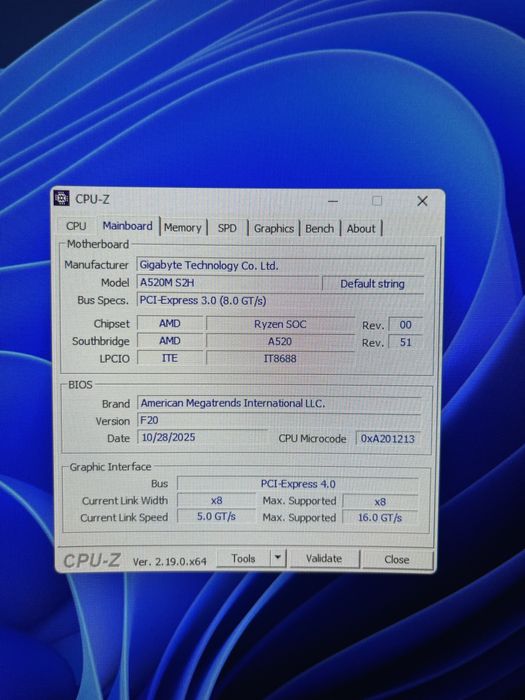This screenshot has height=700, width=525.
Task: Minimize the CPU-Z window
Action: click(x=333, y=201)
